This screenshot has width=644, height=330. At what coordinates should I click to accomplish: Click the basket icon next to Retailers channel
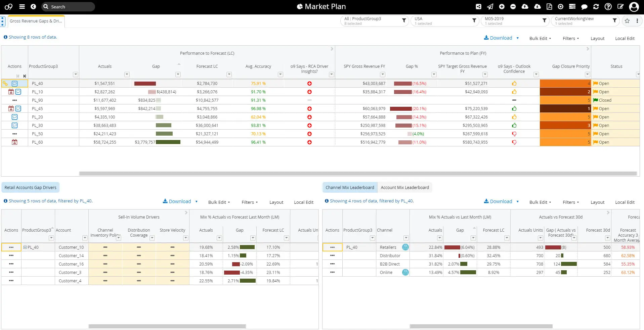point(405,247)
